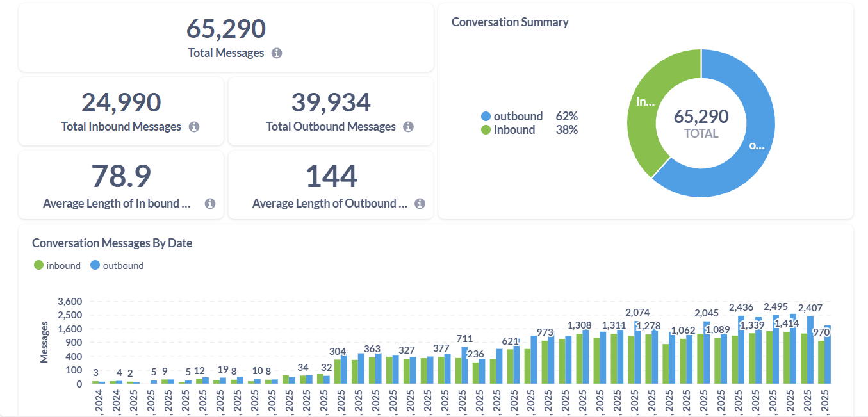The image size is (868, 417).
Task: Click the bar labeled 1,339
Action: (x=752, y=359)
